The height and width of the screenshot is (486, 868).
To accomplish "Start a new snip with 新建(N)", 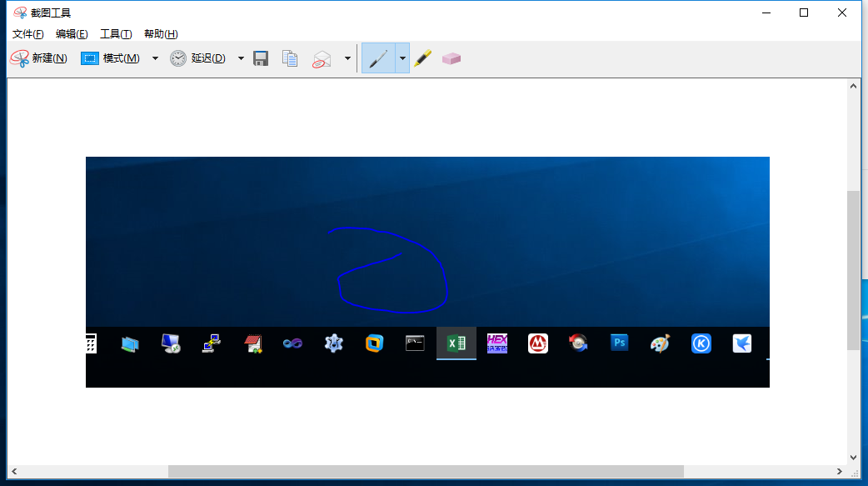I will pos(39,58).
